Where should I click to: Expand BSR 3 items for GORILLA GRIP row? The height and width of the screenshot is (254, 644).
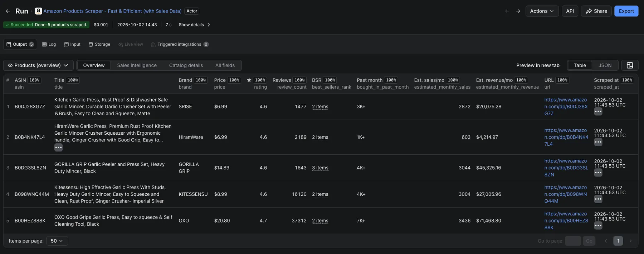320,168
